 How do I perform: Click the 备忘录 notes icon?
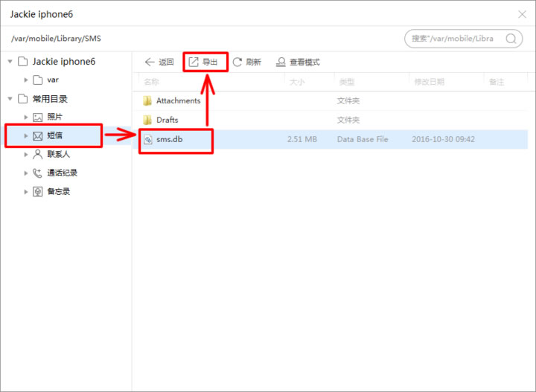pos(38,192)
